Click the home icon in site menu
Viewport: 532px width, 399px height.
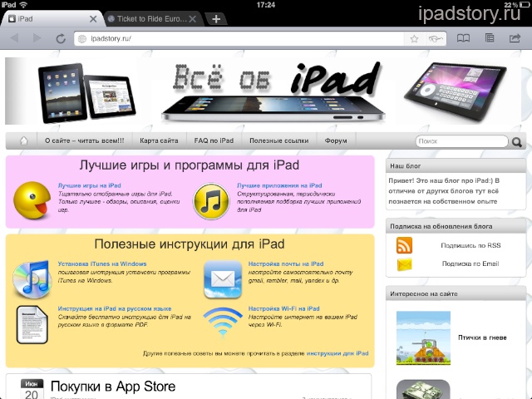point(24,140)
